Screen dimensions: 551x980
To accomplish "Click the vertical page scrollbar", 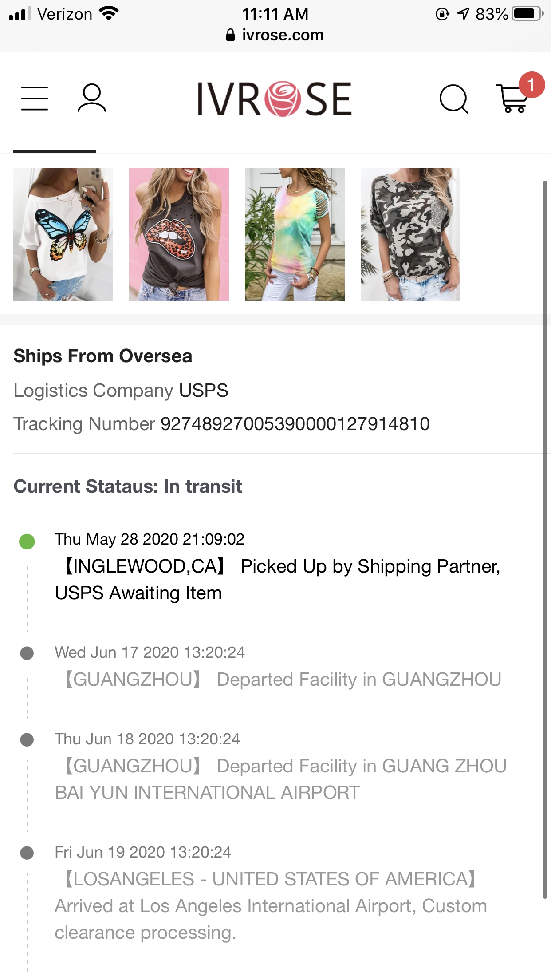I will [545, 533].
